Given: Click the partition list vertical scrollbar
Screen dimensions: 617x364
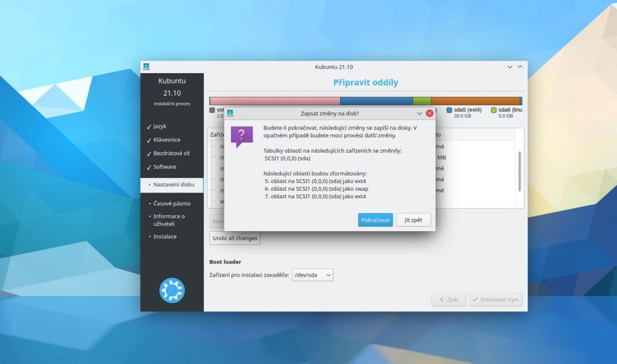Looking at the screenshot, I should (x=519, y=171).
